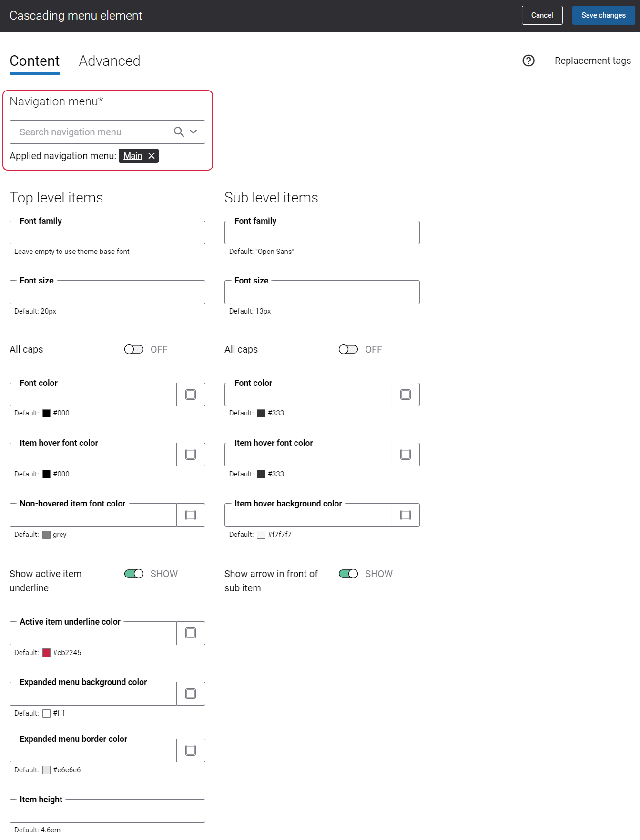Screen dimensions: 640x840
Task: Remove the applied Main navigation menu
Action: [x=152, y=156]
